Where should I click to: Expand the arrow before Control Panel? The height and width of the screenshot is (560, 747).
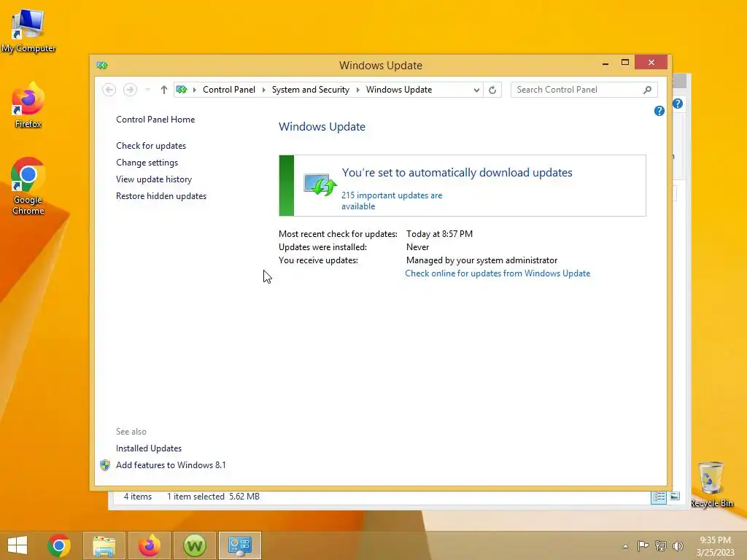pyautogui.click(x=194, y=90)
